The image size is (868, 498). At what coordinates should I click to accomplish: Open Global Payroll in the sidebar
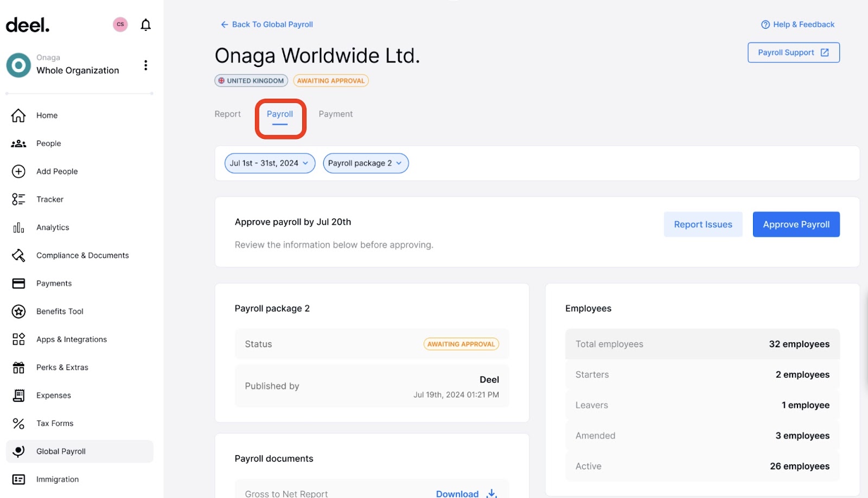tap(80, 451)
